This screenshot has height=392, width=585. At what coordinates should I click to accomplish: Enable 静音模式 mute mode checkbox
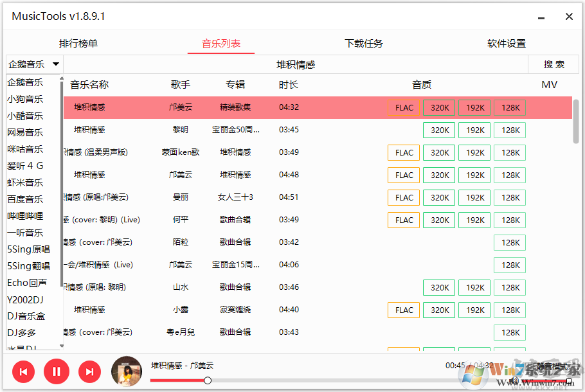[569, 380]
